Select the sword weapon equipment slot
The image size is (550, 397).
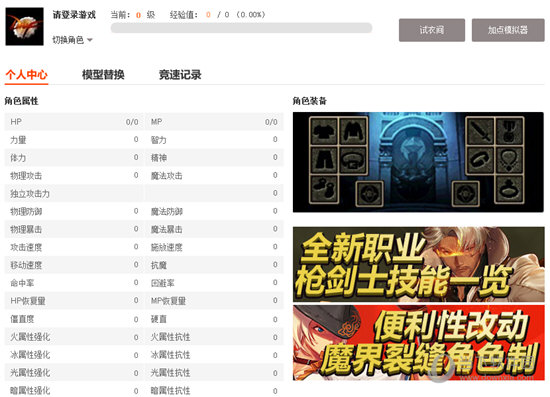click(x=479, y=131)
